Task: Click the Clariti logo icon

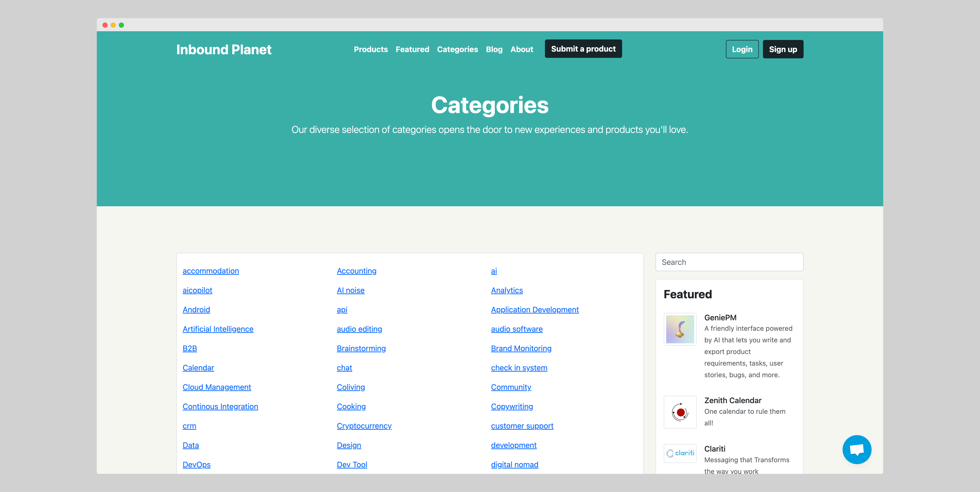Action: click(680, 453)
